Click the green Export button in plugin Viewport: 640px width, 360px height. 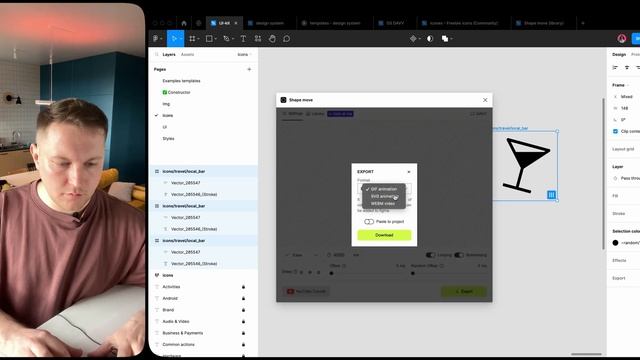click(464, 291)
